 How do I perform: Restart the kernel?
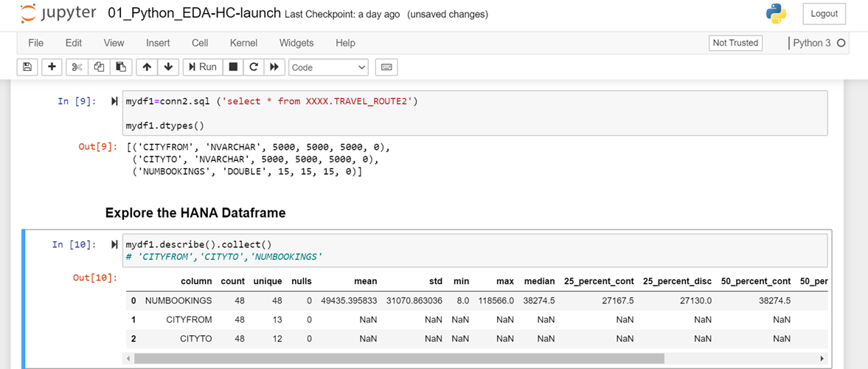[254, 67]
